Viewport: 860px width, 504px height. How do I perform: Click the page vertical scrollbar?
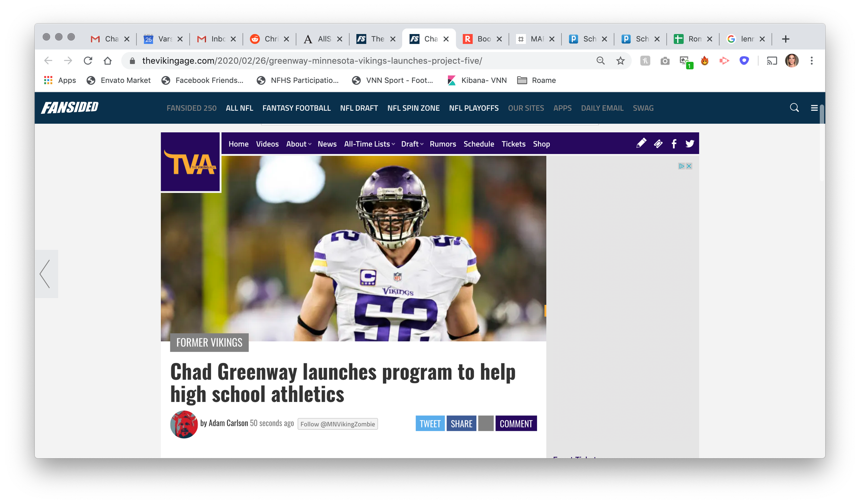(x=822, y=142)
